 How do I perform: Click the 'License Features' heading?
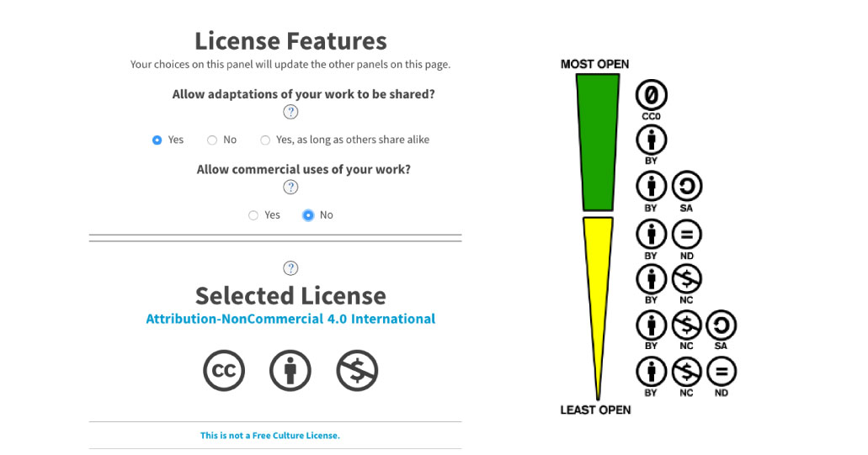tap(290, 41)
